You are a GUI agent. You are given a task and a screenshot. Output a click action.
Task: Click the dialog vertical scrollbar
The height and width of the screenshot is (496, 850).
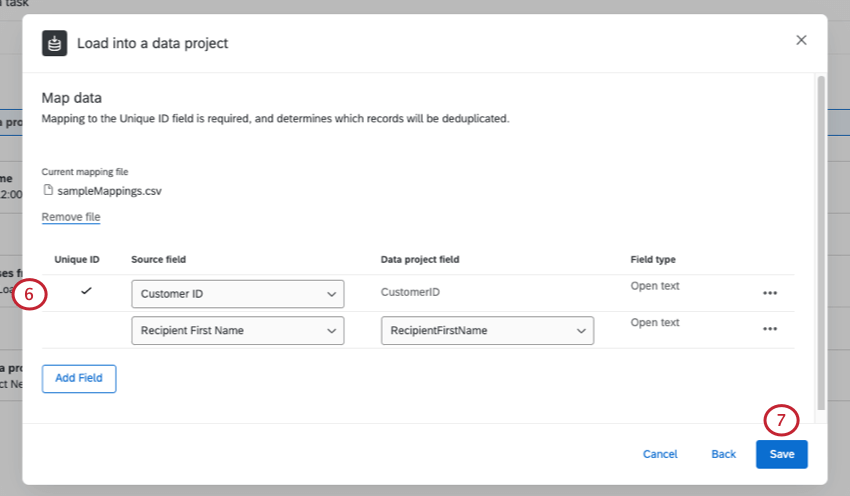point(821,240)
